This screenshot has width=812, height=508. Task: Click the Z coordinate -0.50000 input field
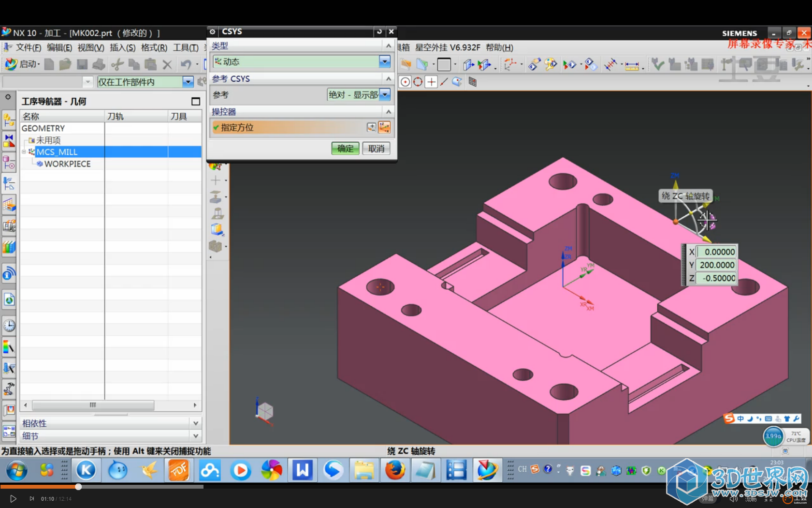point(716,278)
